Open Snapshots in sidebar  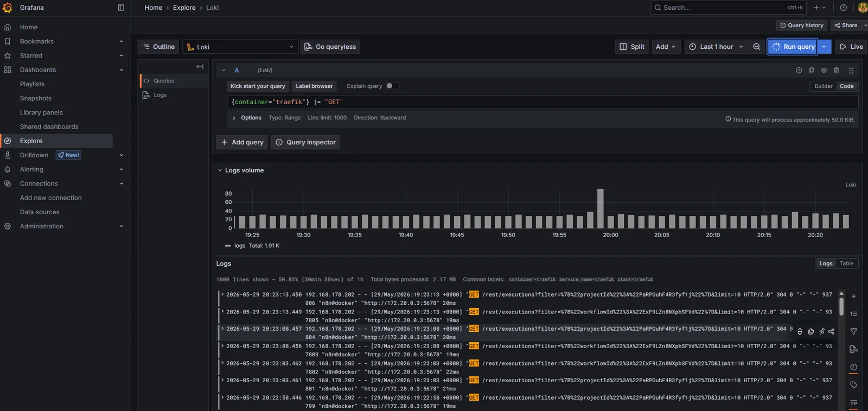coord(36,98)
